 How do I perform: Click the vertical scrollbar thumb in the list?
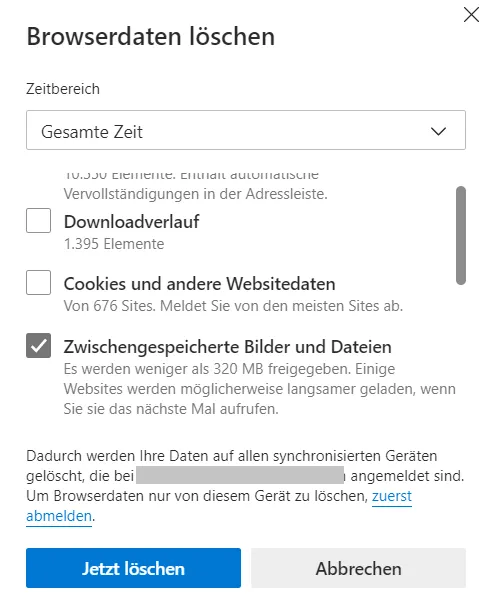pos(461,235)
